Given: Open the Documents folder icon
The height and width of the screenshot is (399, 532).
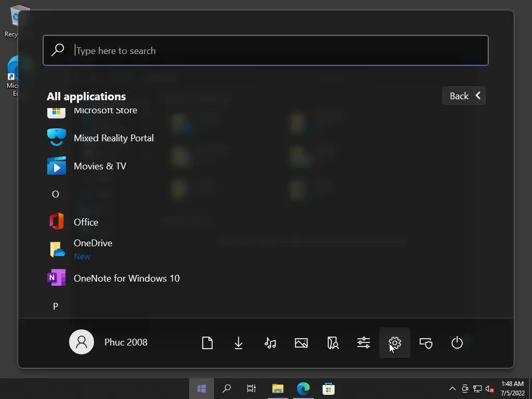Looking at the screenshot, I should pos(207,343).
